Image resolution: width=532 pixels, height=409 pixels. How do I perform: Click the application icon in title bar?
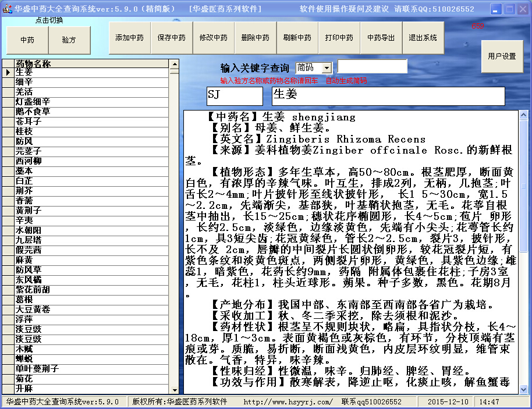[7, 9]
